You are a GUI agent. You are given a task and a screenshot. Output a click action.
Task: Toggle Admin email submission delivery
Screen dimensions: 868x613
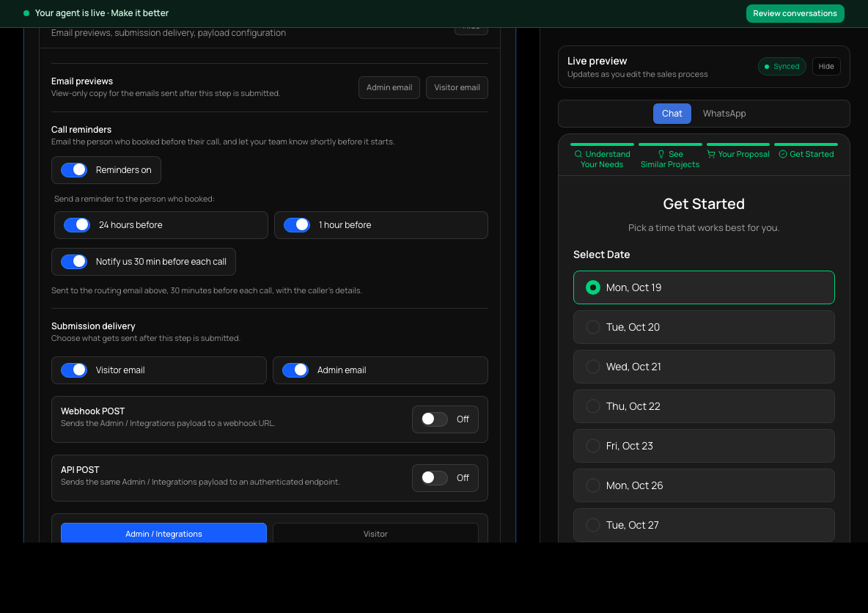[x=295, y=370]
